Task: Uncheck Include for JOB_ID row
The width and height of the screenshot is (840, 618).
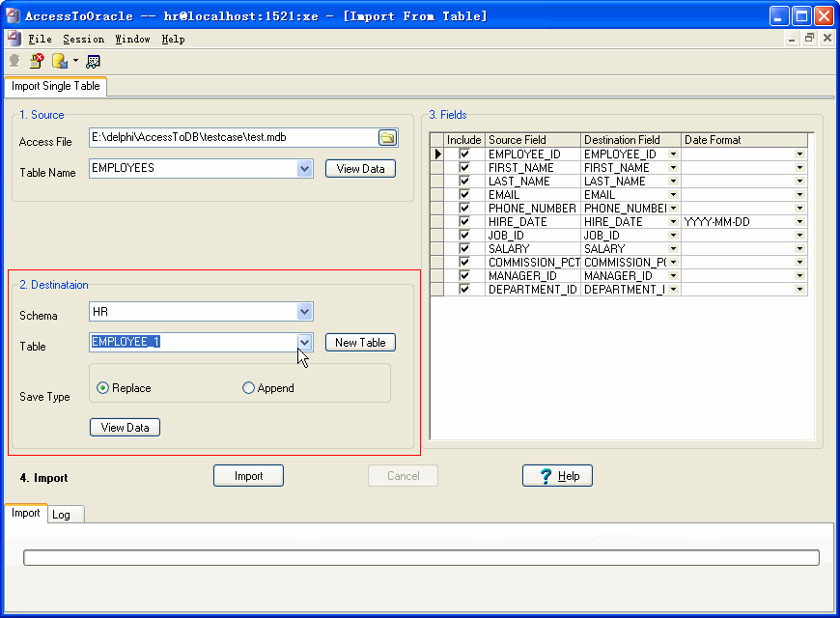Action: click(464, 236)
